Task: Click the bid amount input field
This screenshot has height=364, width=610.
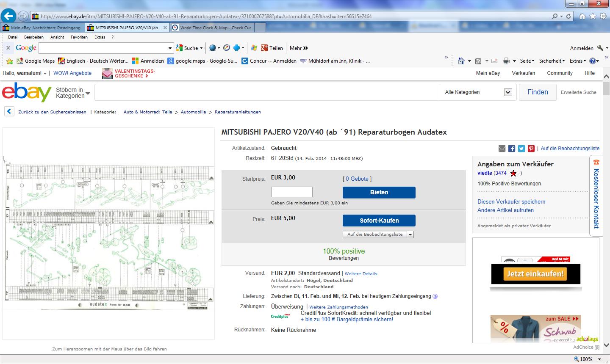Action: click(291, 192)
